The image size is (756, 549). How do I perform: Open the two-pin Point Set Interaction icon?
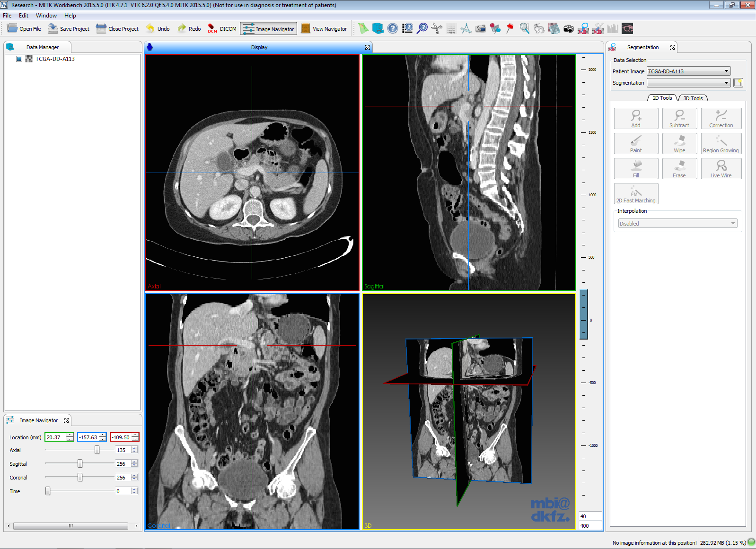pyautogui.click(x=495, y=28)
